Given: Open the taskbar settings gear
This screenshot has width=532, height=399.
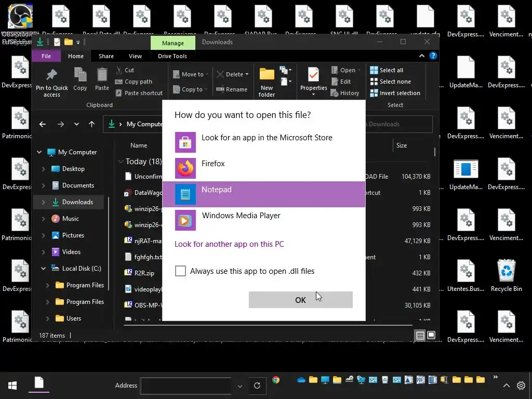Looking at the screenshot, I should 521,385.
